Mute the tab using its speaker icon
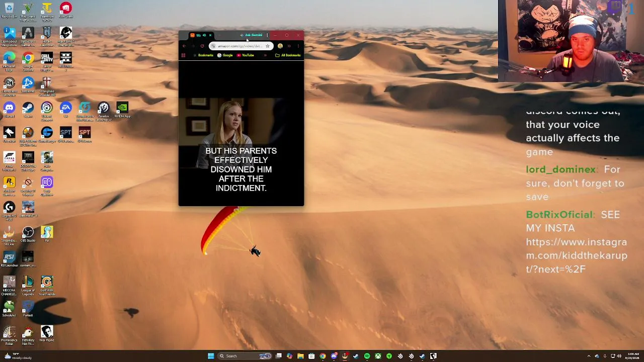Screen dimensions: 644x362 point(204,35)
